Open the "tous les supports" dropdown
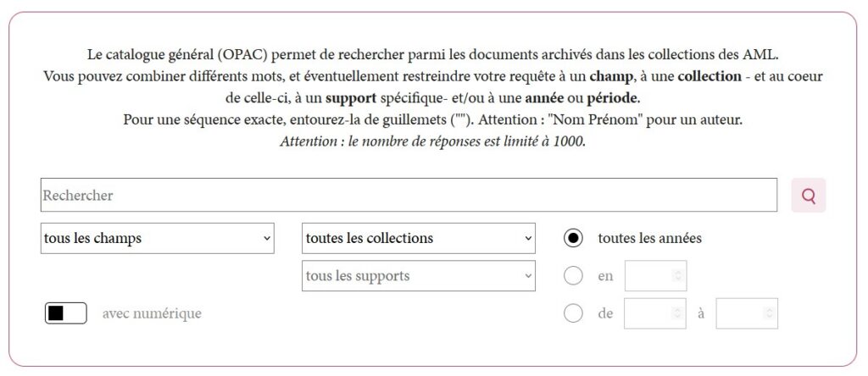 tap(418, 275)
